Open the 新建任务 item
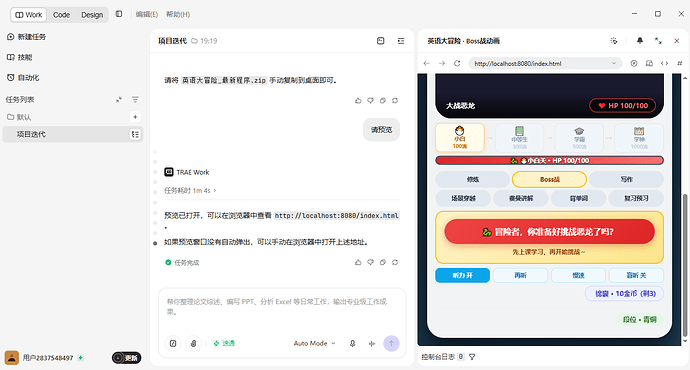The width and height of the screenshot is (690, 370). coord(26,37)
